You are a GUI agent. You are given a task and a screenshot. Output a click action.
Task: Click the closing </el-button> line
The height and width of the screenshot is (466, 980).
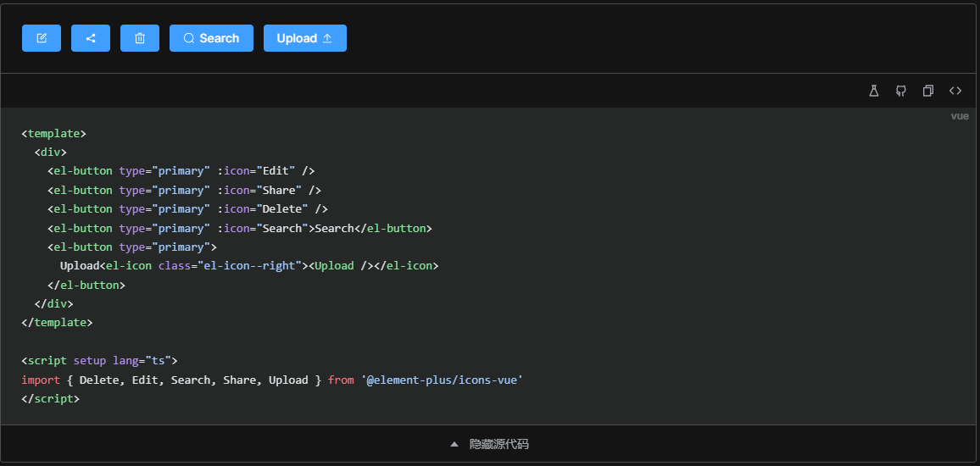[86, 285]
